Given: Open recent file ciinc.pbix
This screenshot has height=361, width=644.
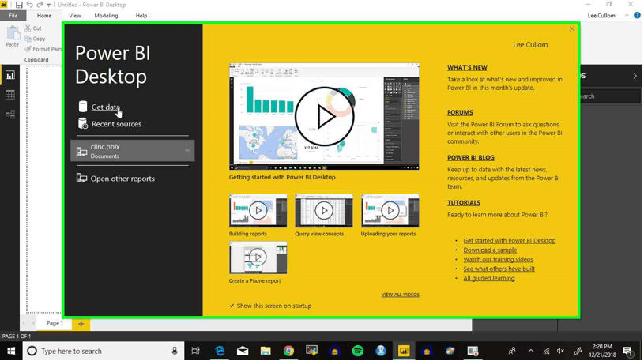Looking at the screenshot, I should pos(132,151).
